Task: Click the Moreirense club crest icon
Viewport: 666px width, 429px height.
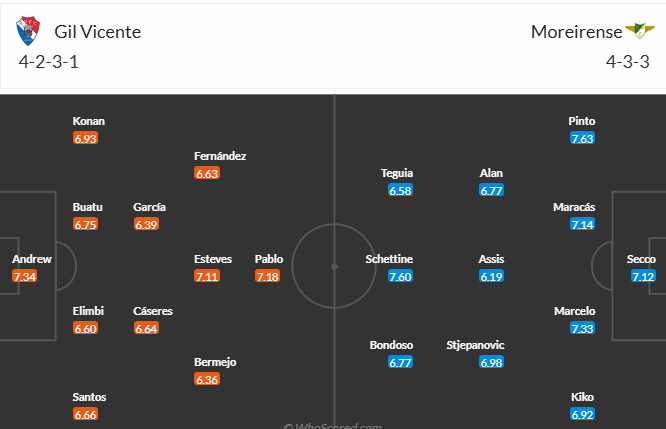Action: coord(640,31)
